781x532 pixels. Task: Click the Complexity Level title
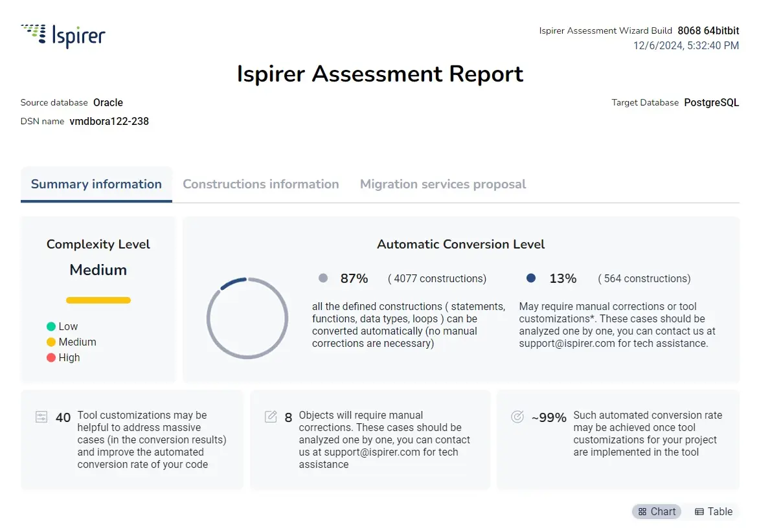[98, 245]
